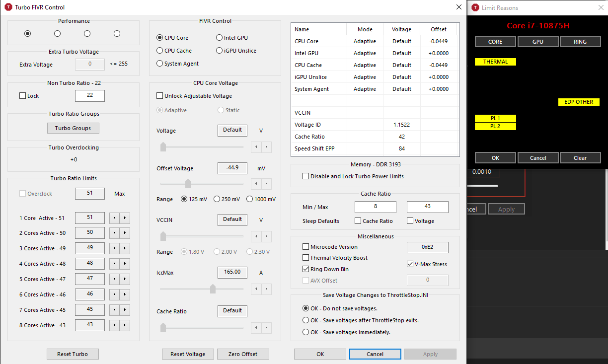The width and height of the screenshot is (608, 364).
Task: Select System Agent row in voltage table
Action: (x=374, y=89)
